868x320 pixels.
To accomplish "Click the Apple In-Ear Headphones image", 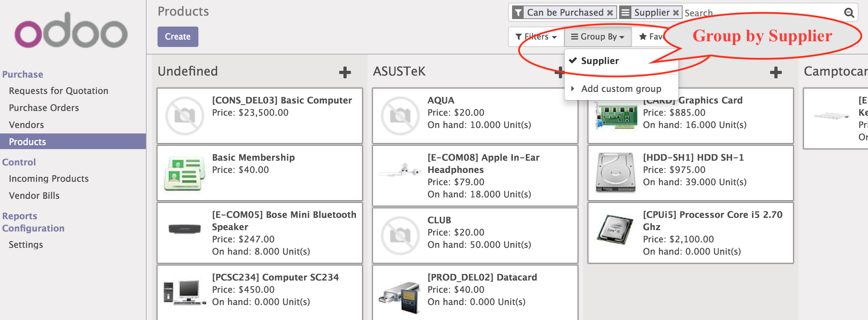I will pyautogui.click(x=400, y=170).
